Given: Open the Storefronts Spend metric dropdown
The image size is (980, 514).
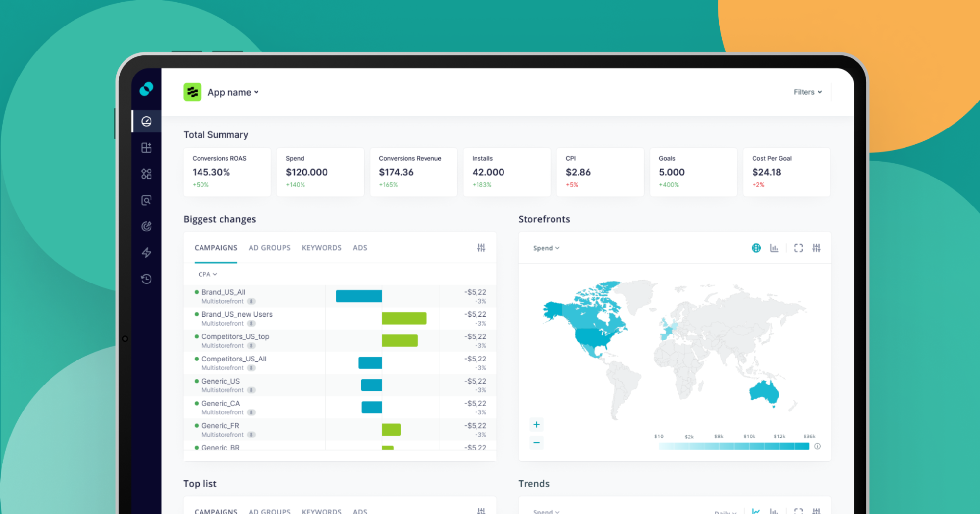Looking at the screenshot, I should (x=546, y=248).
